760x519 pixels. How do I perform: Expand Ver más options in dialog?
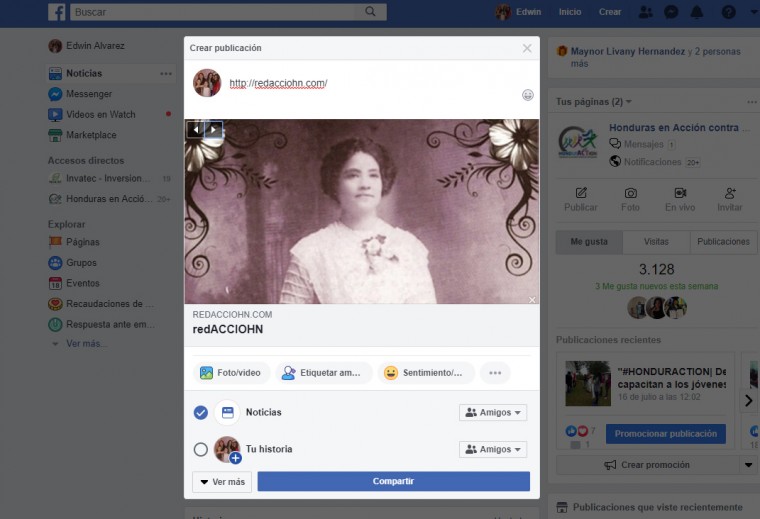tap(222, 482)
